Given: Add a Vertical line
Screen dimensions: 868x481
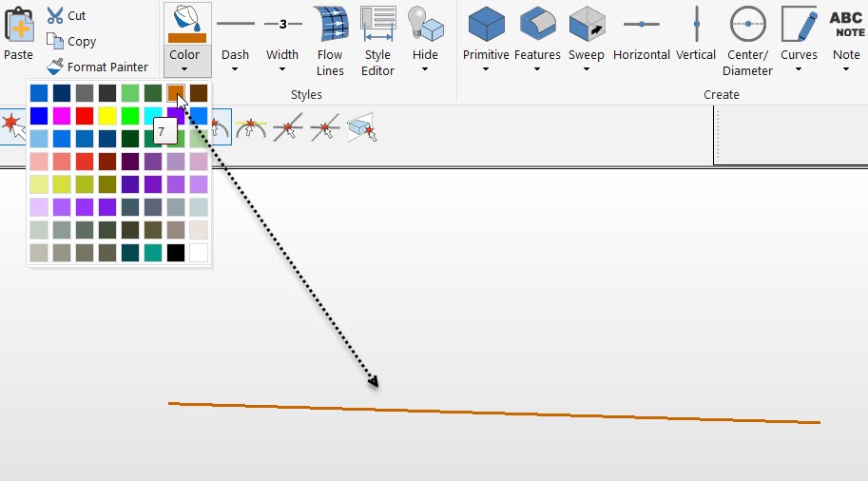Looking at the screenshot, I should point(696,24).
